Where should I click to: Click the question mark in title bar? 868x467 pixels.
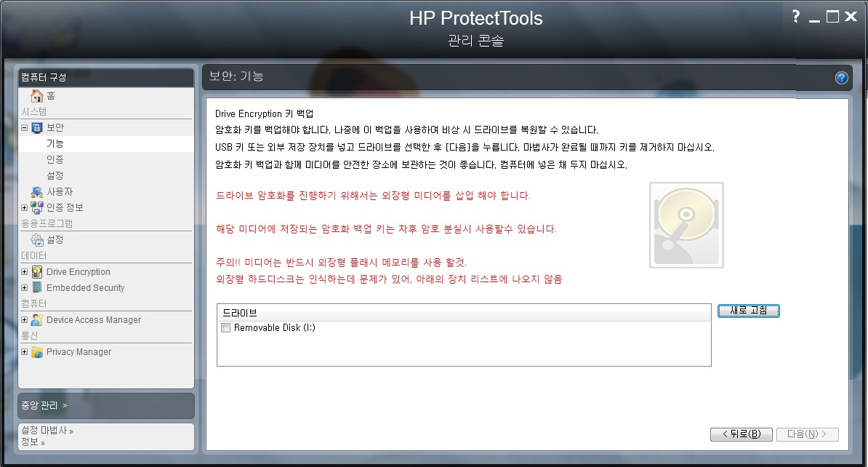(796, 17)
